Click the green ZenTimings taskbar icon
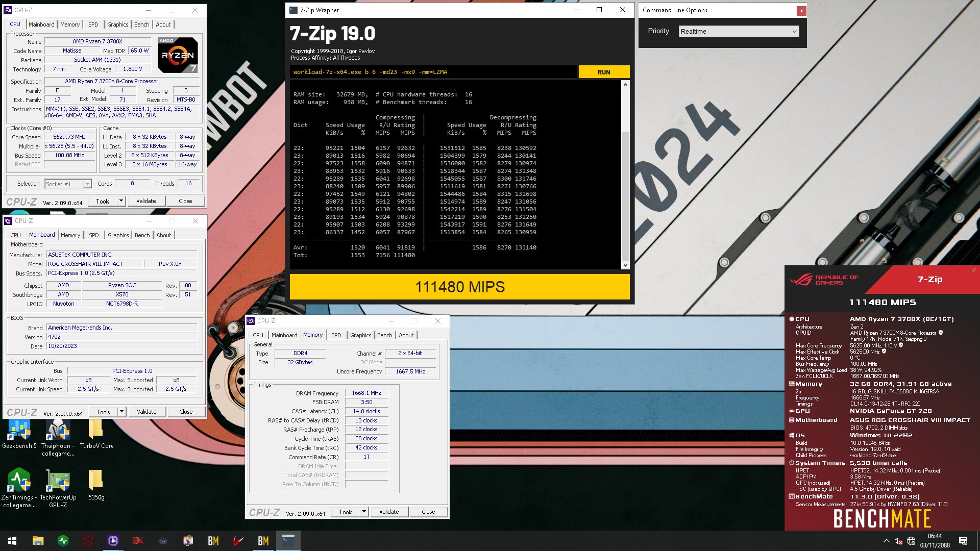Screen dimensions: 980x551 63,541
